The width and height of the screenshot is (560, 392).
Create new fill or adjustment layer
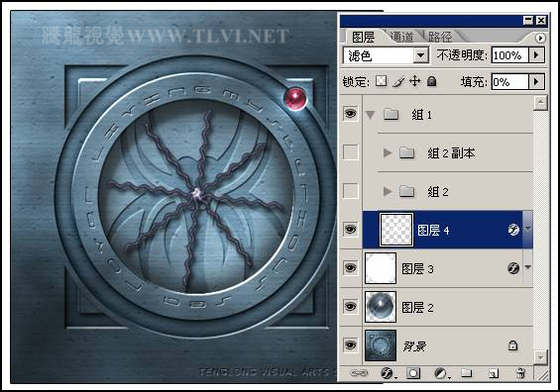click(441, 373)
